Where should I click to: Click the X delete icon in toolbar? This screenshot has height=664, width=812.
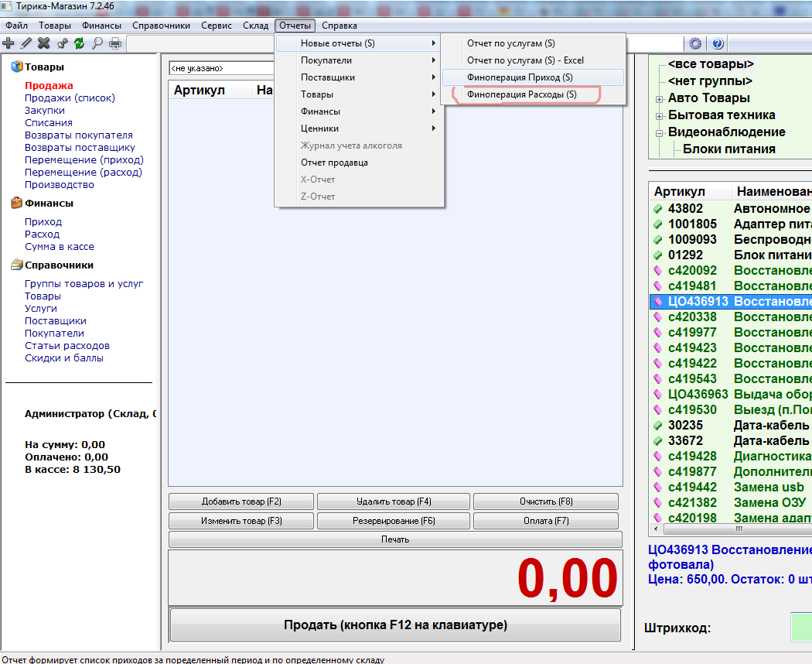[44, 43]
